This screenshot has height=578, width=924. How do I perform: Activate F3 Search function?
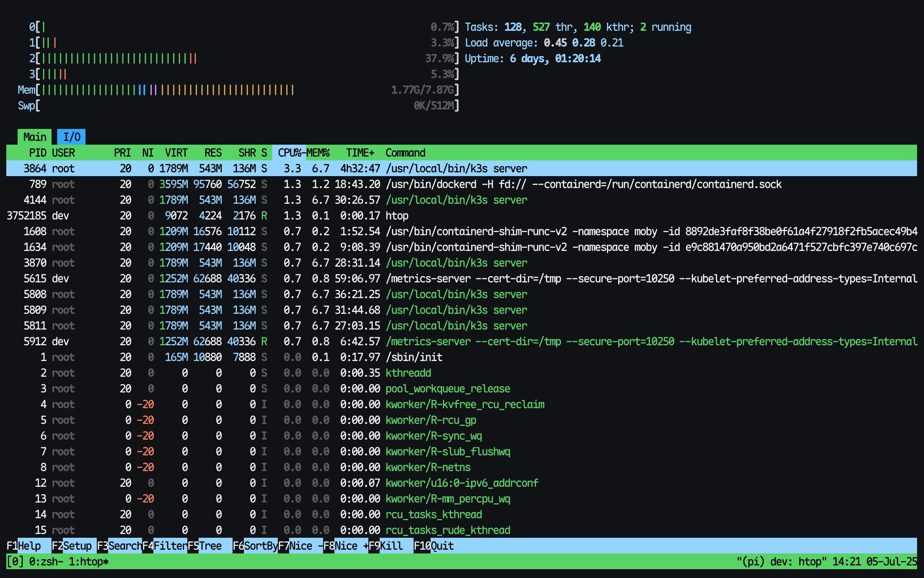(x=124, y=546)
